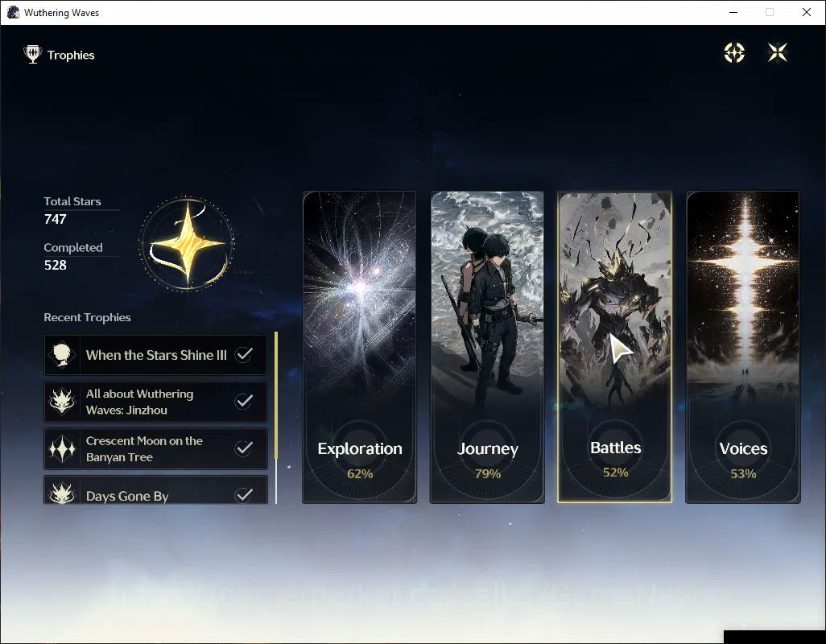Close the Trophies screen with the X icon
The width and height of the screenshot is (826, 644).
[x=778, y=52]
